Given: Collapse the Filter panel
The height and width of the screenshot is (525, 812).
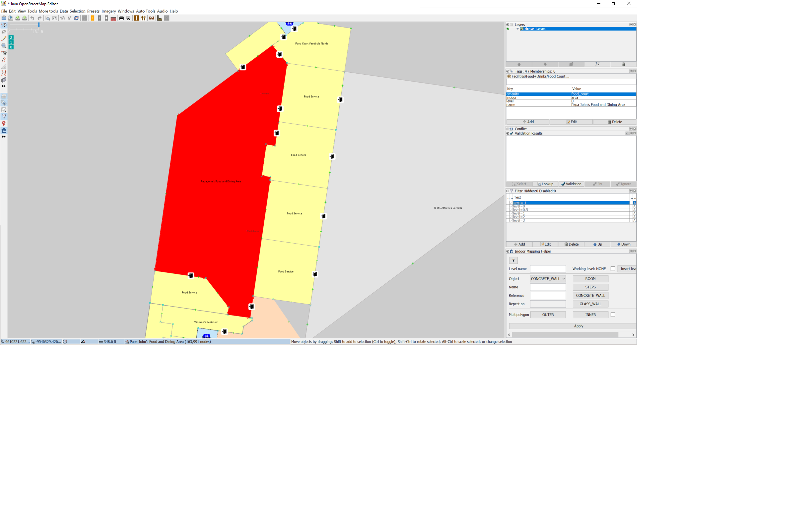Looking at the screenshot, I should pyautogui.click(x=508, y=191).
